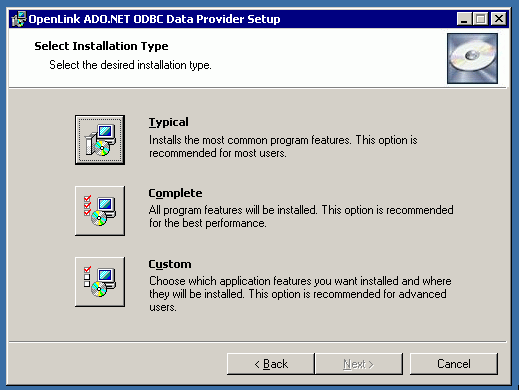The image size is (519, 390).
Task: Click the 'Select Installation Type' header title
Action: (x=101, y=46)
